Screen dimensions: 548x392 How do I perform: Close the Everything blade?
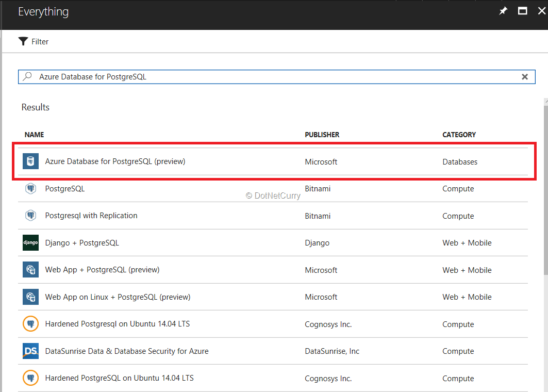click(541, 11)
